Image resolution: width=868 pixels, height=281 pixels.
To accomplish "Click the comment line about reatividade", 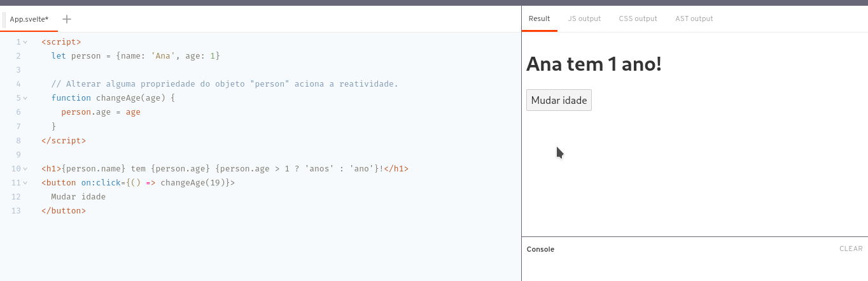I will (225, 84).
